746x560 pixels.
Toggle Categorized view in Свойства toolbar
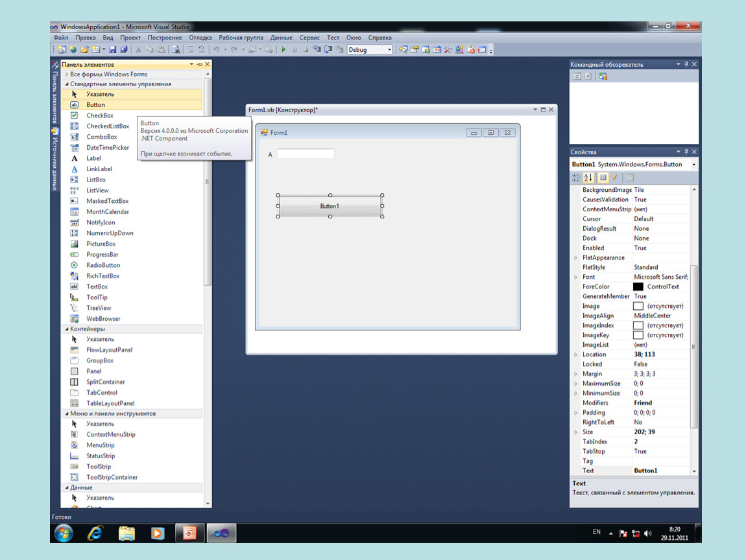[577, 178]
